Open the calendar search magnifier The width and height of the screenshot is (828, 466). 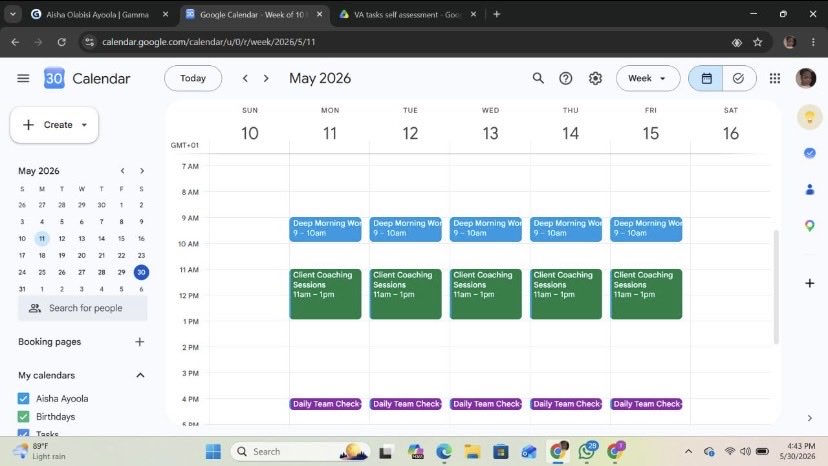click(538, 78)
